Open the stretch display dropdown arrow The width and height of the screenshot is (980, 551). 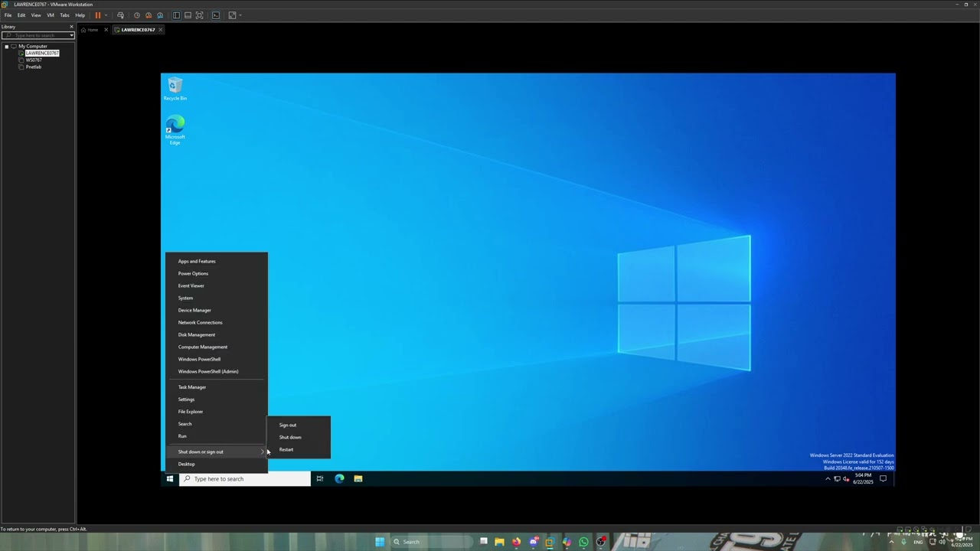tap(240, 15)
